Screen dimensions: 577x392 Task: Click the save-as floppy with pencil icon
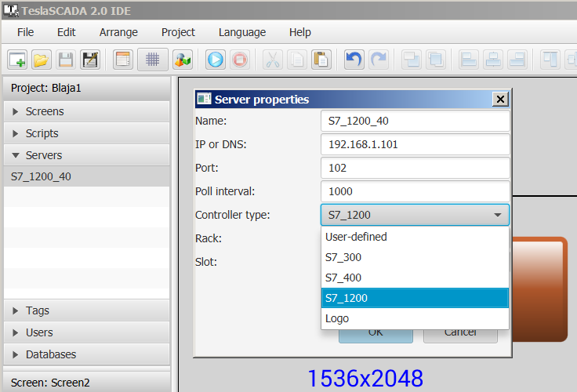(90, 60)
